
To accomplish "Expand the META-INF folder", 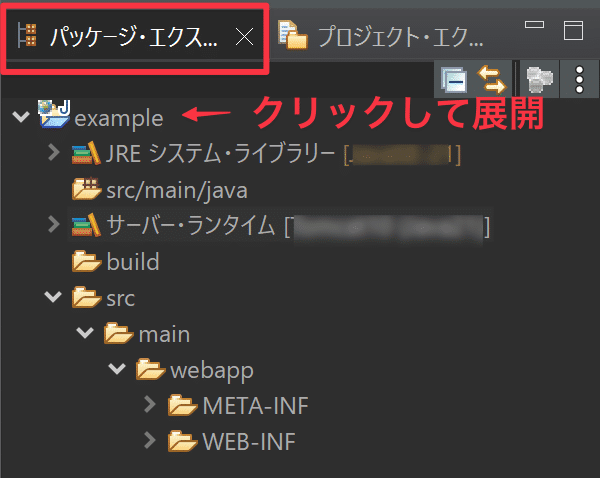I will [150, 406].
